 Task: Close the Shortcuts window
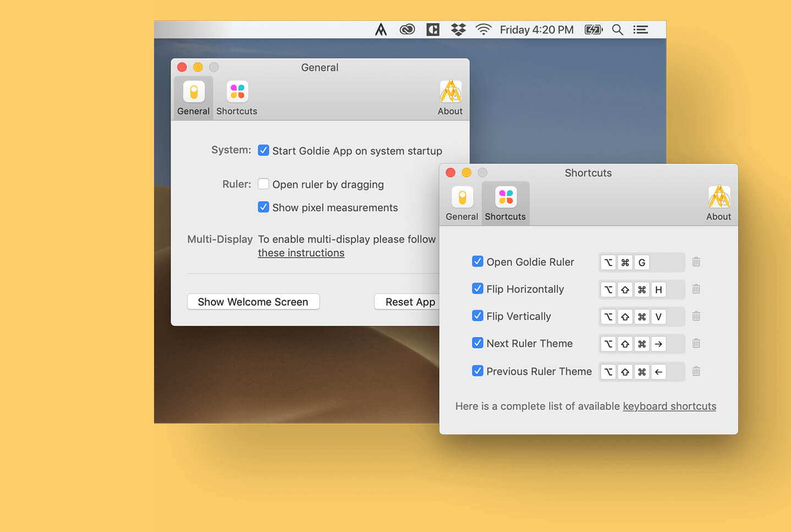click(x=451, y=173)
